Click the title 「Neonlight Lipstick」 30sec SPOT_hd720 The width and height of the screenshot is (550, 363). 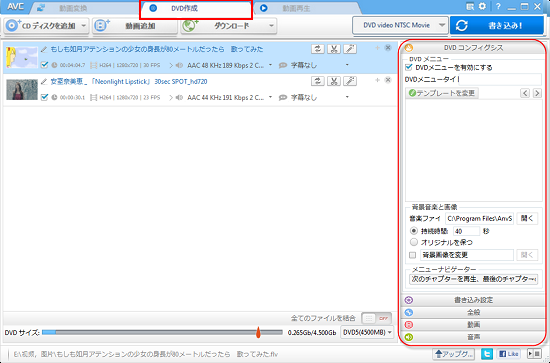pyautogui.click(x=148, y=82)
